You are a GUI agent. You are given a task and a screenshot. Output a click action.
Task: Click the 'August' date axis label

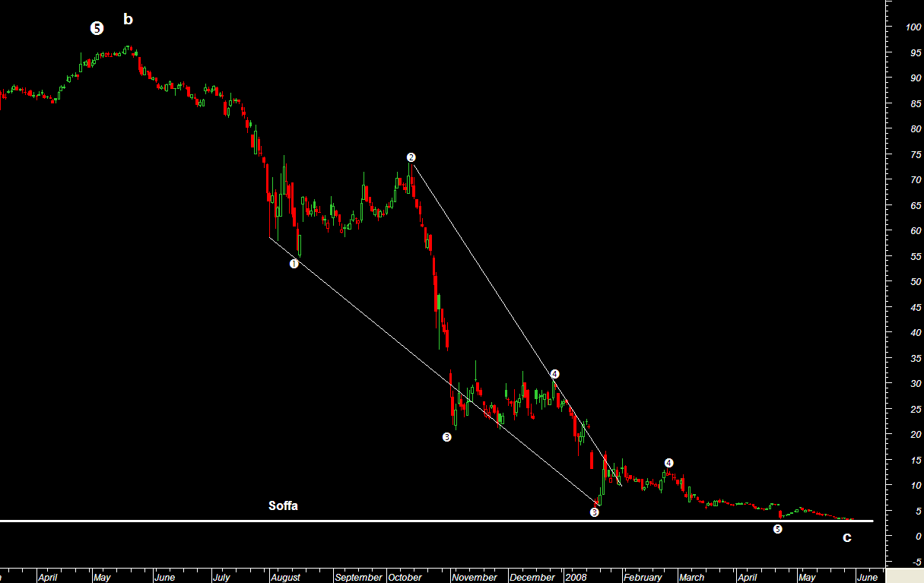[x=286, y=577]
